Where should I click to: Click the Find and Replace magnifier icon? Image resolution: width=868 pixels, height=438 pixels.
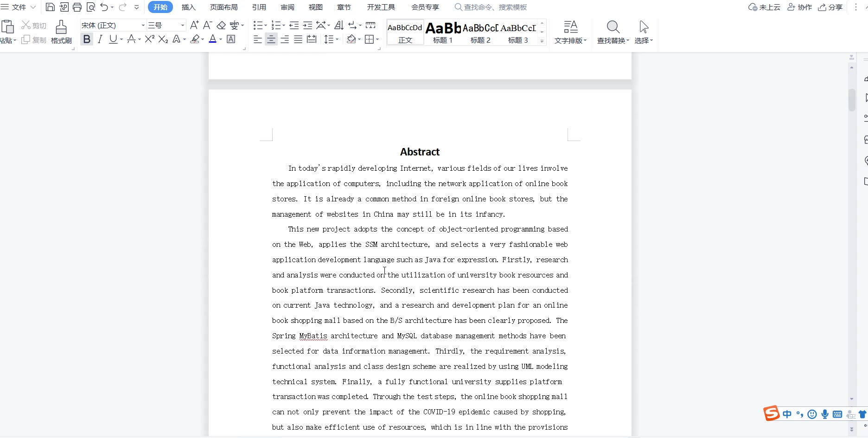click(x=613, y=27)
